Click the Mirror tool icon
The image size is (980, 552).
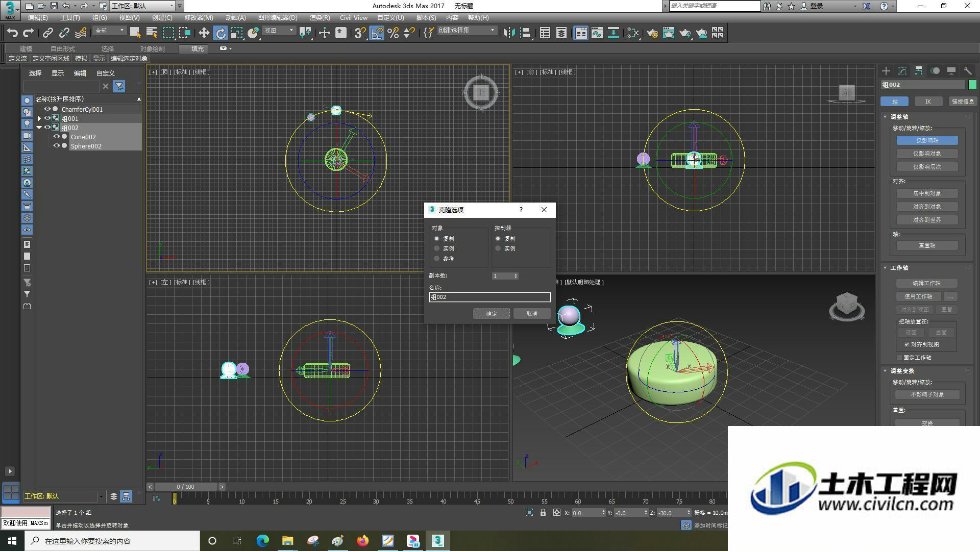(509, 33)
